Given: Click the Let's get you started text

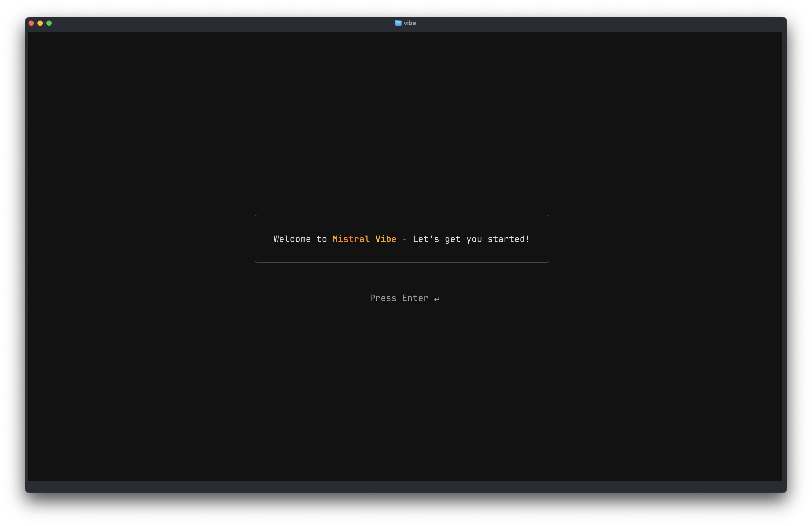Looking at the screenshot, I should pos(471,239).
